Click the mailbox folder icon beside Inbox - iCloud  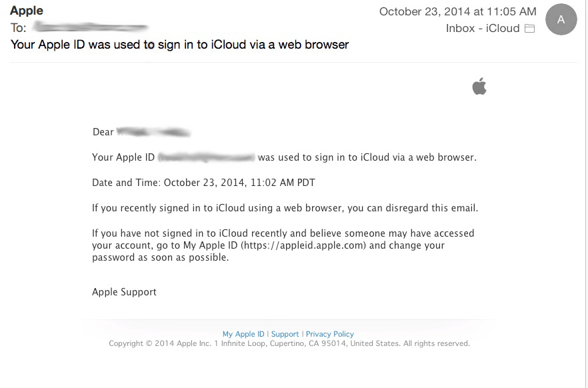(530, 29)
